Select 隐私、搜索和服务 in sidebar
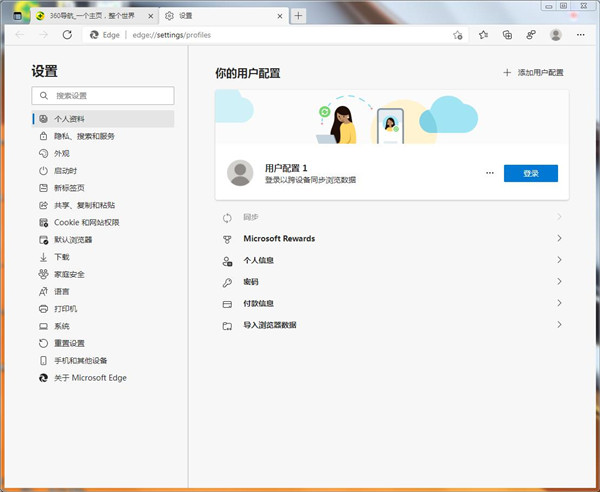Viewport: 600px width, 492px height. click(84, 136)
